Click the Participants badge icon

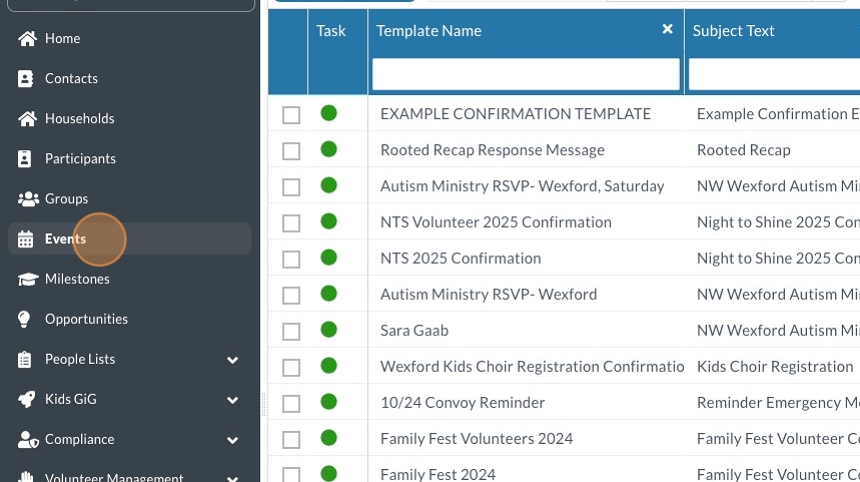coord(27,159)
